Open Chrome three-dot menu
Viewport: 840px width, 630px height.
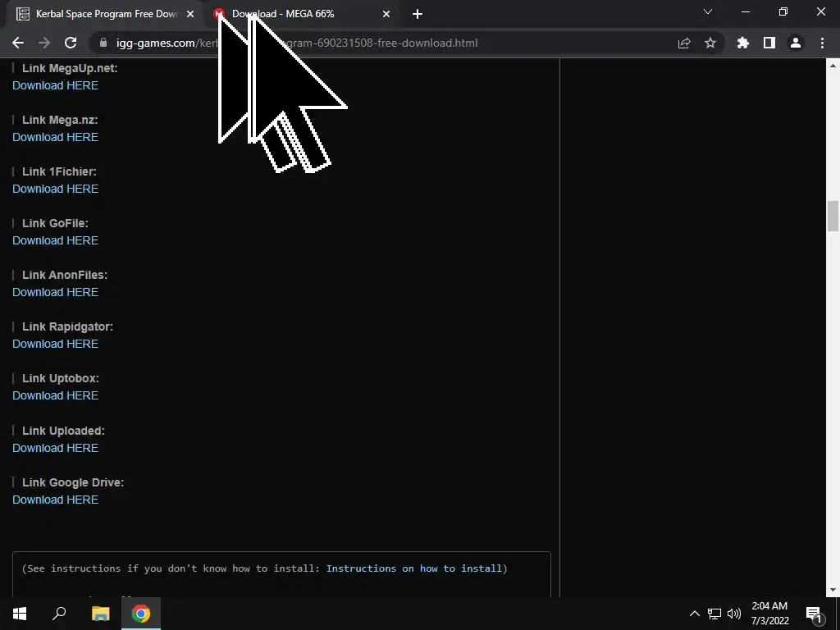[x=822, y=43]
